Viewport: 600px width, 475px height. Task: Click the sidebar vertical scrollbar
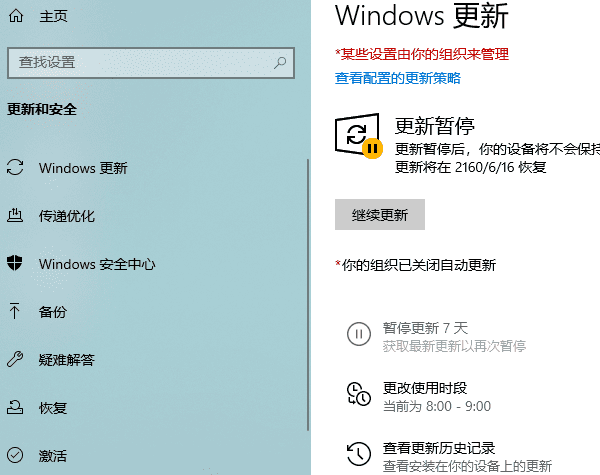pyautogui.click(x=308, y=295)
